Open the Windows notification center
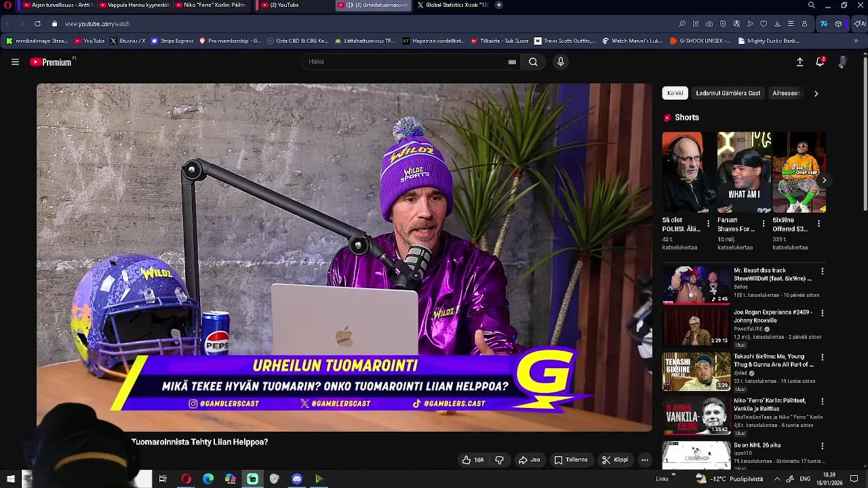The image size is (868, 488). (854, 479)
